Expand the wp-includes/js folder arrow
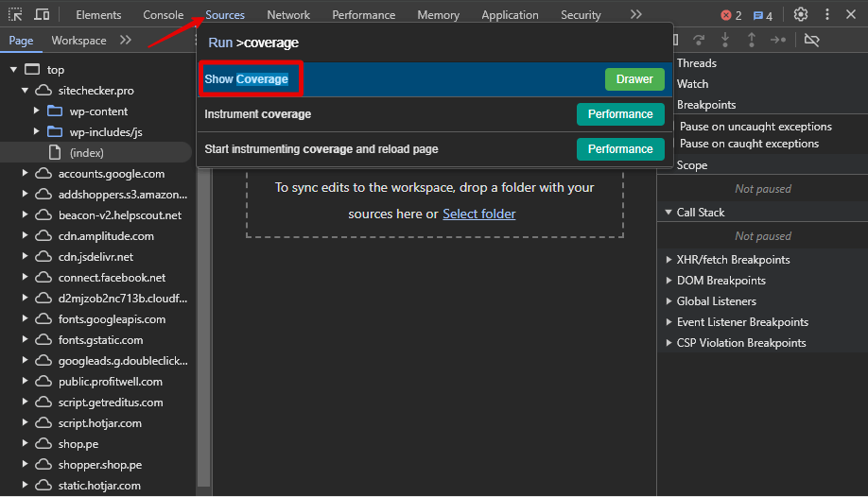This screenshot has height=497, width=868. (x=36, y=131)
